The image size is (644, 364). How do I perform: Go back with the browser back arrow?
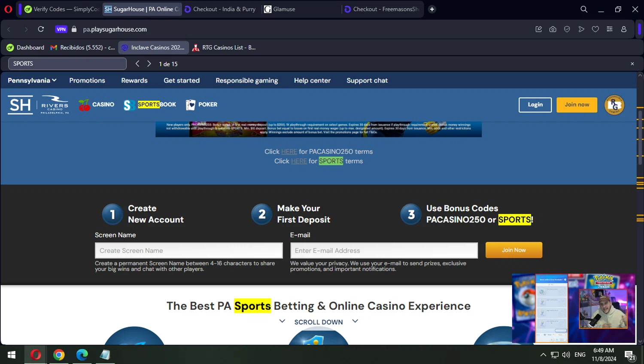point(9,29)
